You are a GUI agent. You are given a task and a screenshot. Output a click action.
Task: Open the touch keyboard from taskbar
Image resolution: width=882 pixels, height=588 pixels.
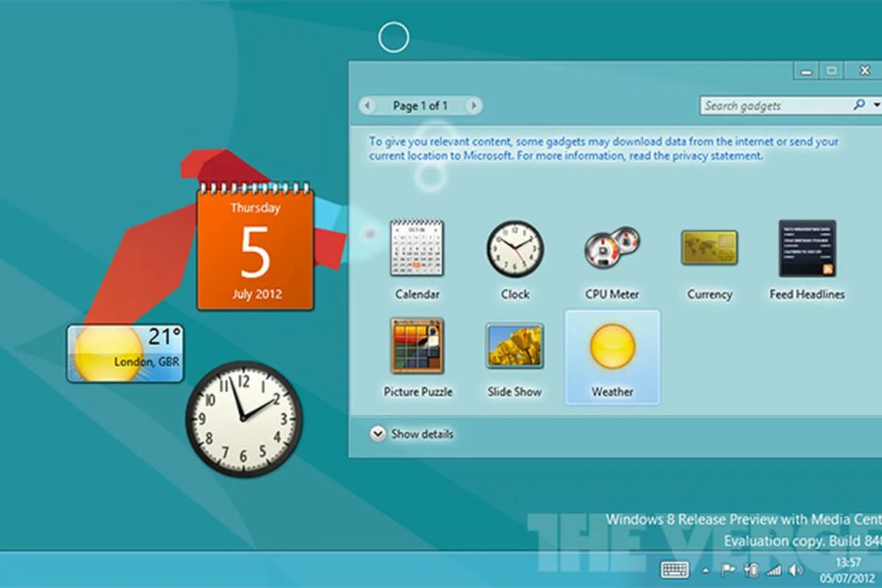click(675, 570)
